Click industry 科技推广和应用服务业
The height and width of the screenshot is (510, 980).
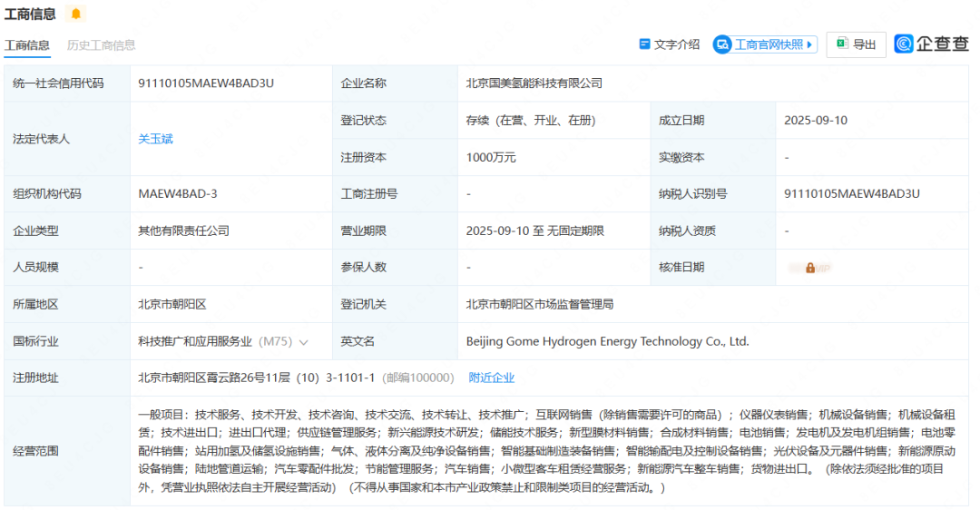195,341
